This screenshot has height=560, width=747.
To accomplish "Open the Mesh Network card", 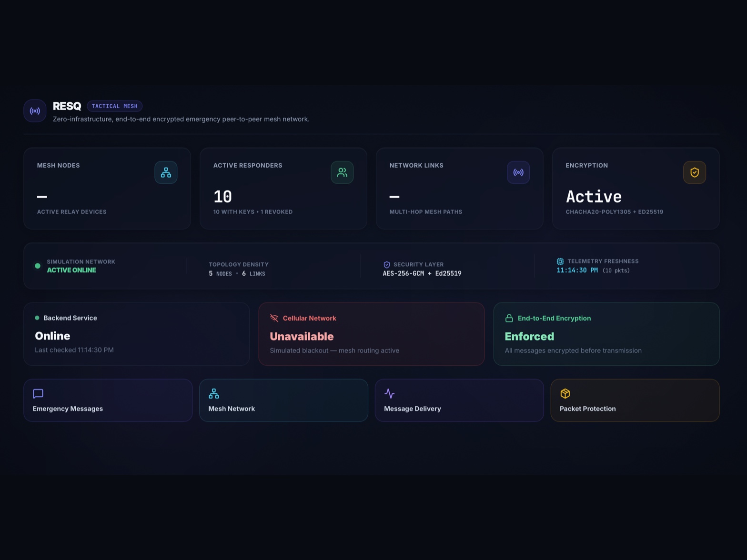I will [x=283, y=400].
